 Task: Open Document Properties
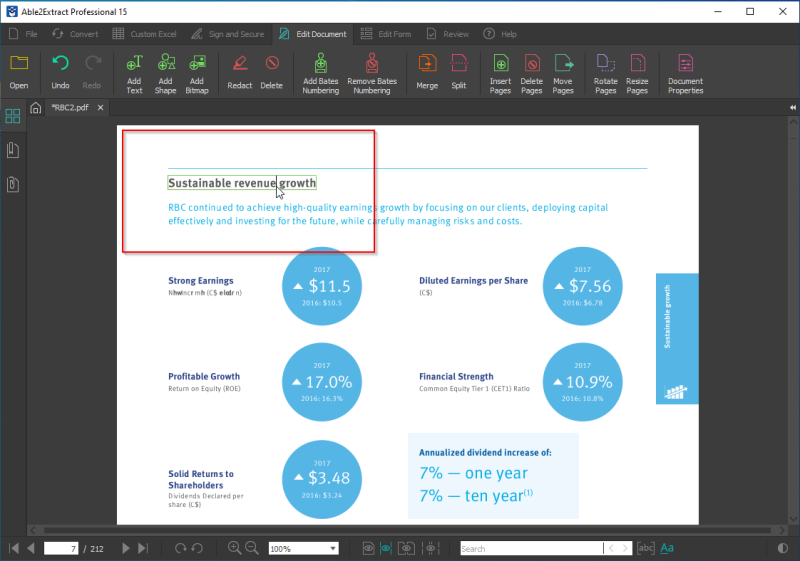686,74
